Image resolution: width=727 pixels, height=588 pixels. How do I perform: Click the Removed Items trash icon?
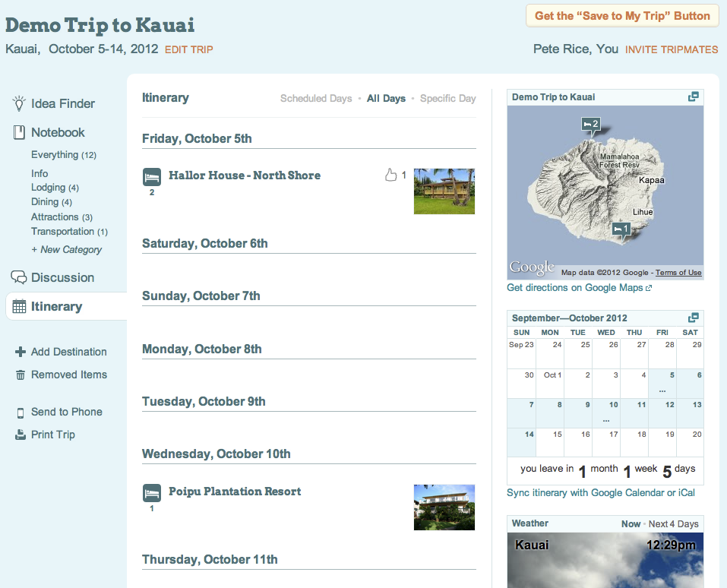[21, 375]
